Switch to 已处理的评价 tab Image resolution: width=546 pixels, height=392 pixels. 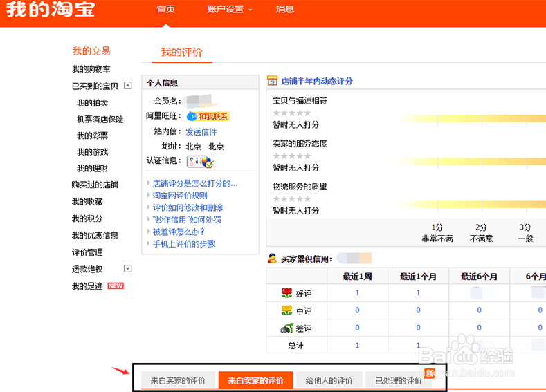tap(399, 380)
